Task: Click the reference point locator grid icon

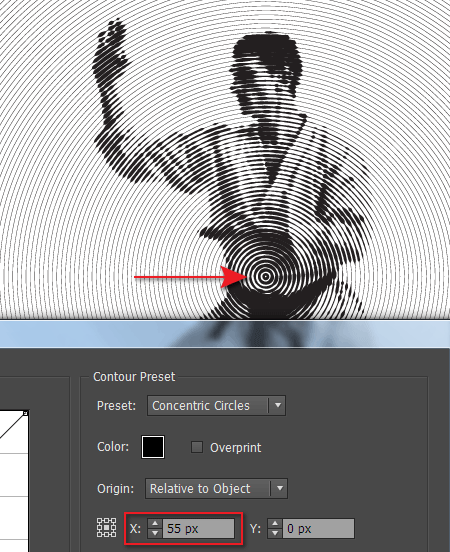Action: 106,527
